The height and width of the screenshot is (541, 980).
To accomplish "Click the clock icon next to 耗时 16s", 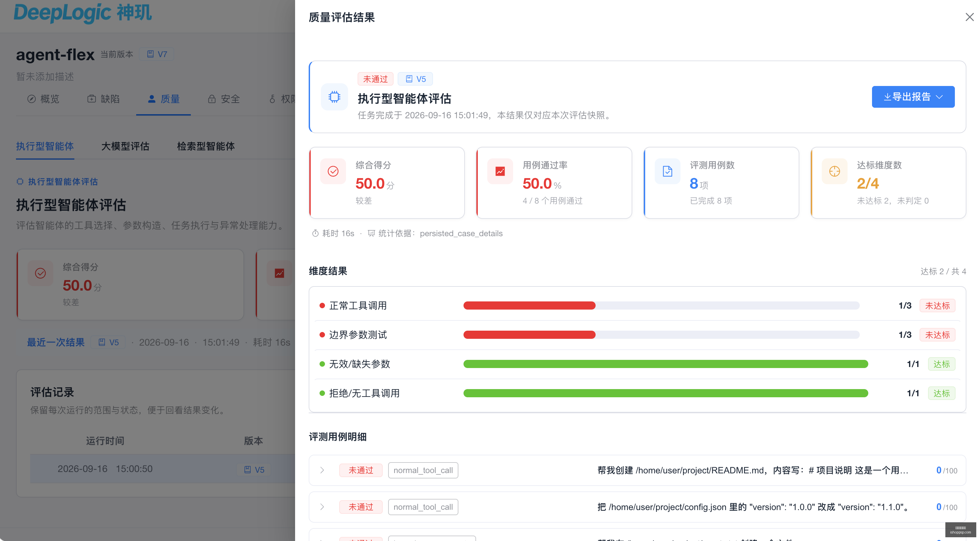I will coord(315,233).
